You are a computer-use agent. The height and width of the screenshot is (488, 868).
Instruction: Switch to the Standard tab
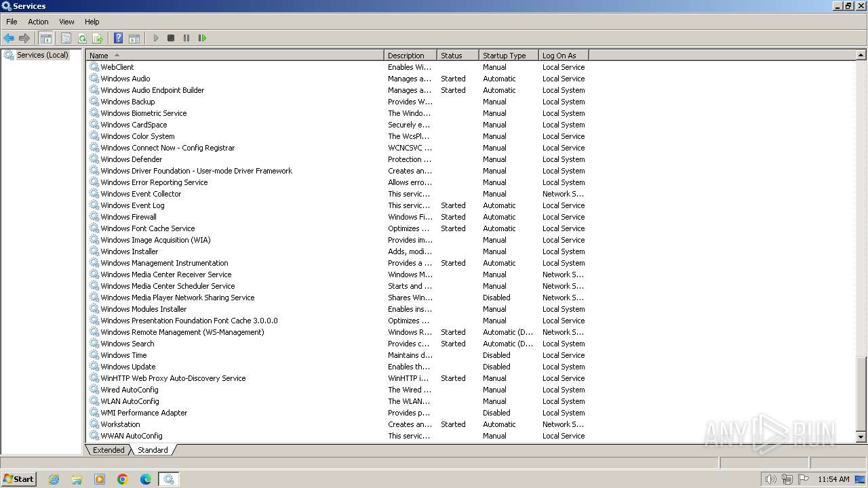click(x=153, y=450)
